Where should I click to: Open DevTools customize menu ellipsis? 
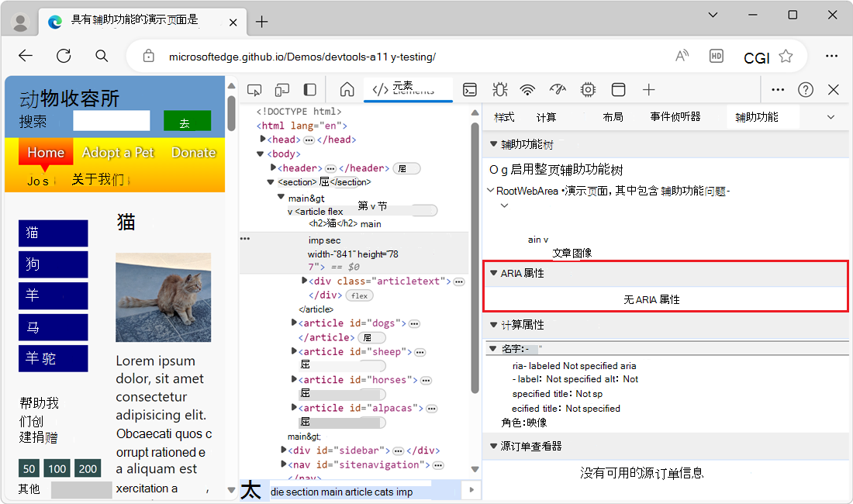click(x=778, y=90)
